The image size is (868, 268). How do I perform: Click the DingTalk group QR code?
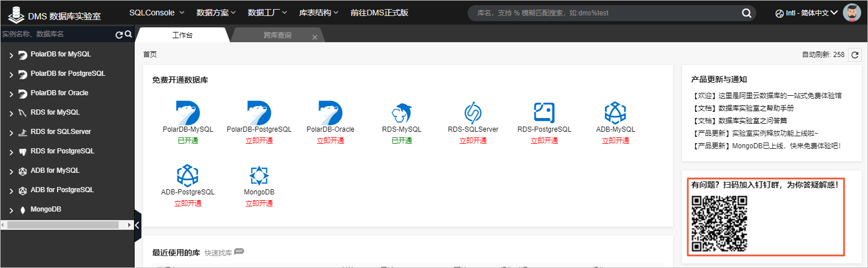coord(719,224)
